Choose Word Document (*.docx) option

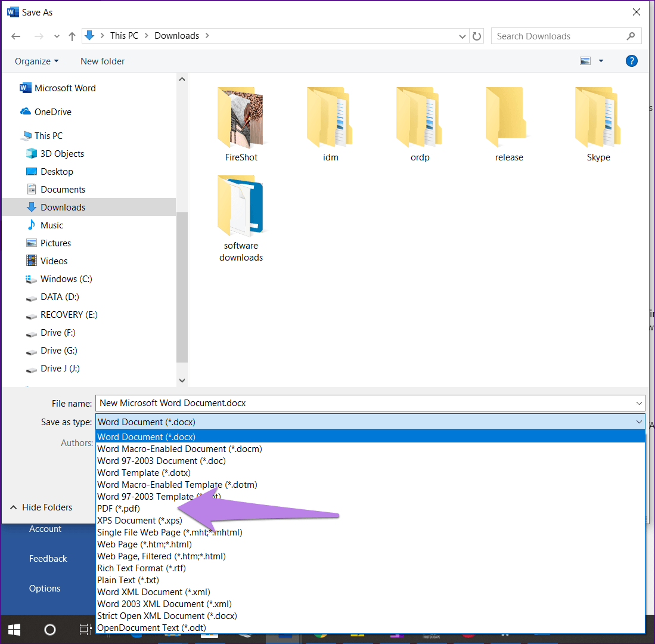pyautogui.click(x=370, y=436)
